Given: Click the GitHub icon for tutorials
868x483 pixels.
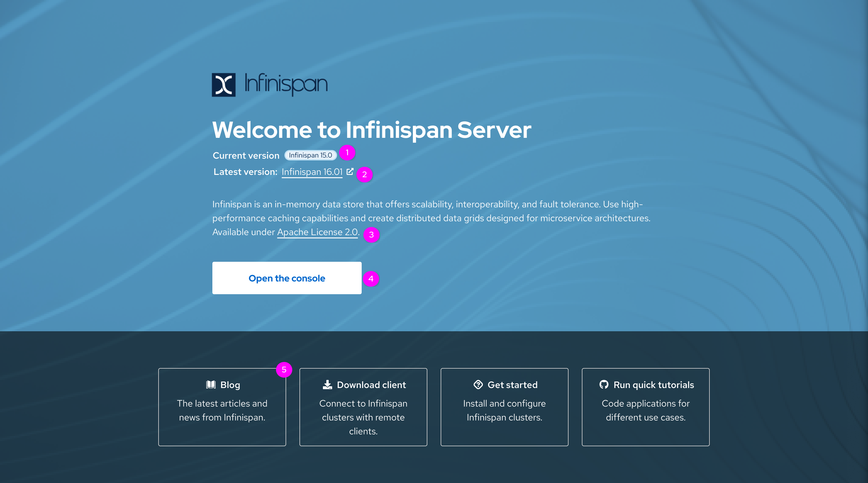Looking at the screenshot, I should pos(604,385).
